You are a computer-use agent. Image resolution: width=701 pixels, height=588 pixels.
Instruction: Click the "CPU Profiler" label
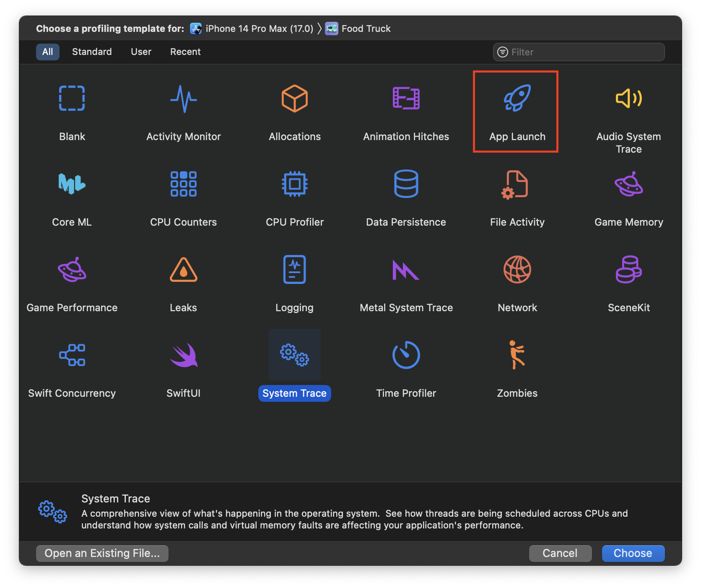tap(295, 222)
